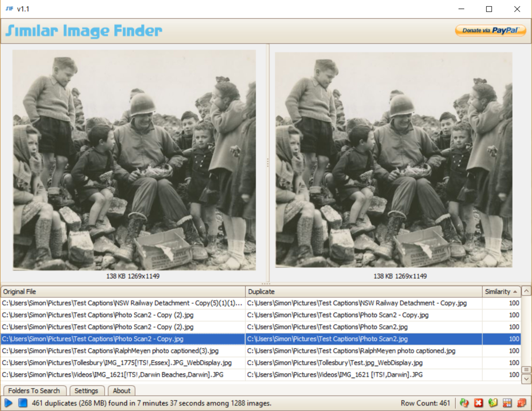Open the folder icon with green arrow
The height and width of the screenshot is (411, 532).
[493, 403]
